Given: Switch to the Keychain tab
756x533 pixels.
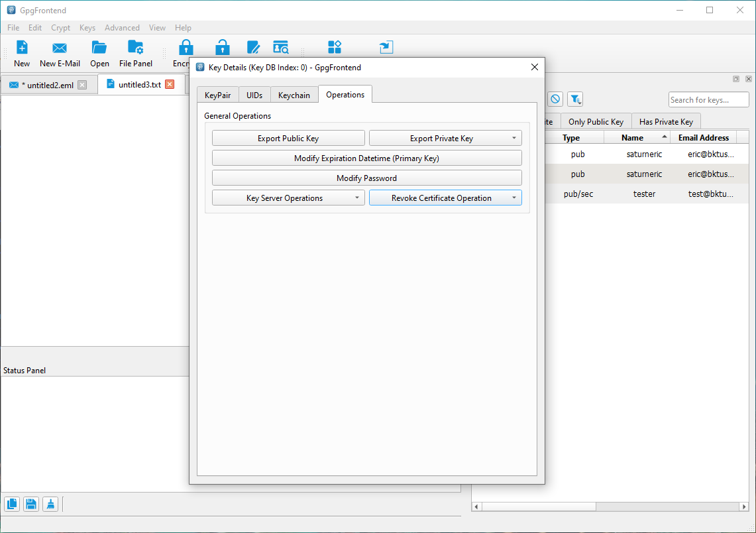Looking at the screenshot, I should [x=294, y=95].
